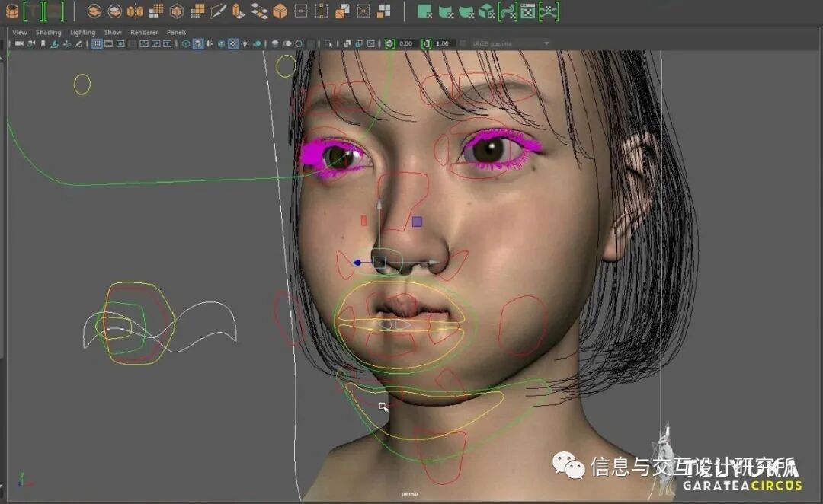823x504 pixels.
Task: Click the overlapping orange and white squares icon
Action: (x=342, y=11)
